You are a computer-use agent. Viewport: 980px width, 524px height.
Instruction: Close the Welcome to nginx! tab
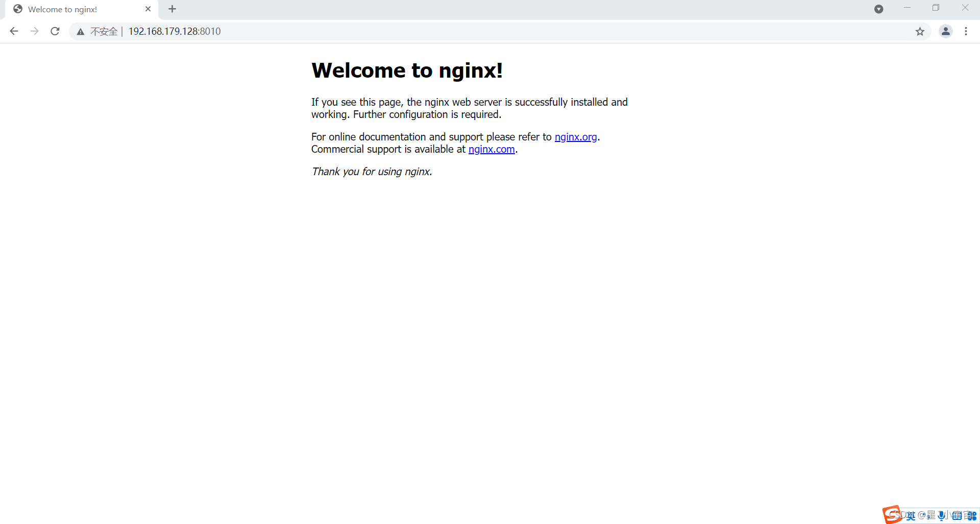click(148, 9)
